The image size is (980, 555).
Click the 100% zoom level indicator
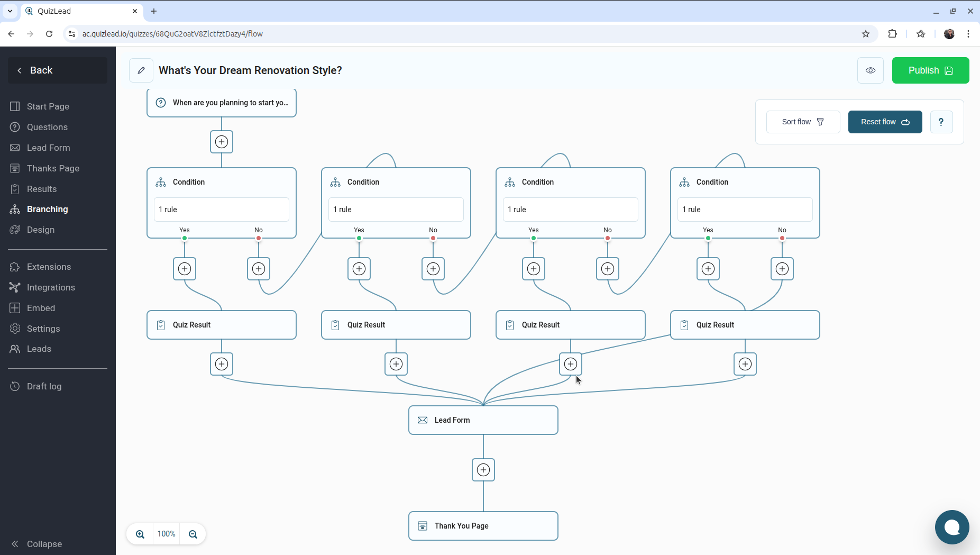[166, 534]
